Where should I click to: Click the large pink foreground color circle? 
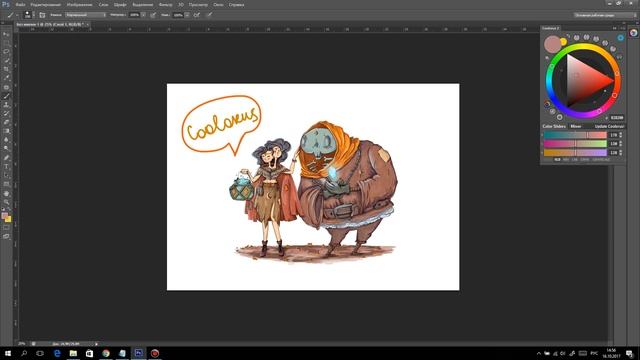553,44
